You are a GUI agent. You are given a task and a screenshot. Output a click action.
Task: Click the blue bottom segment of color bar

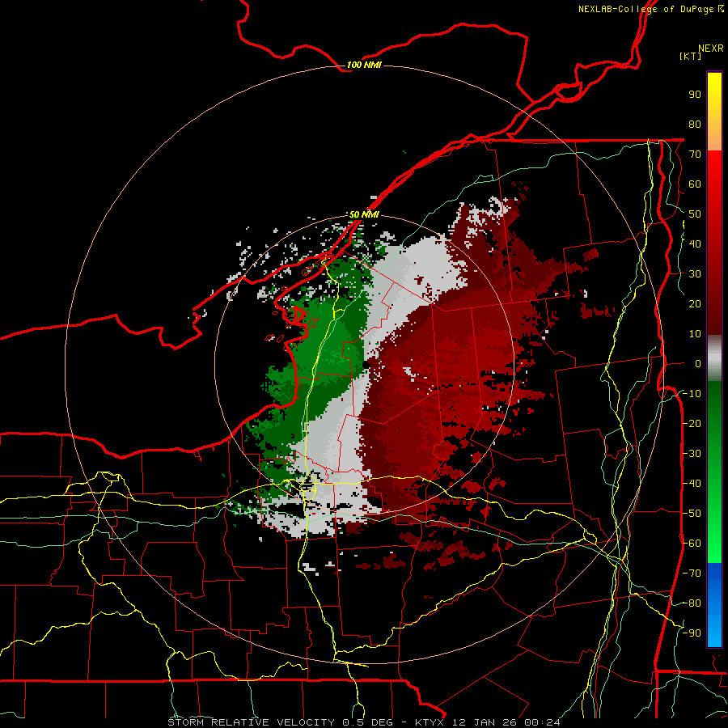[714, 605]
